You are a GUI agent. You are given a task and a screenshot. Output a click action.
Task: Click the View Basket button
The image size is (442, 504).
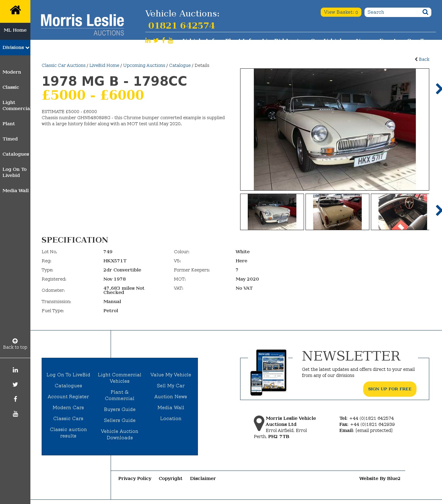[x=341, y=12]
